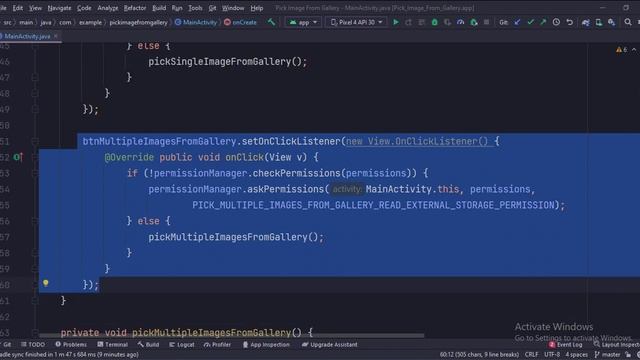Open the Analyze menu
Image resolution: width=640 pixels, height=360 pixels.
pos(108,8)
